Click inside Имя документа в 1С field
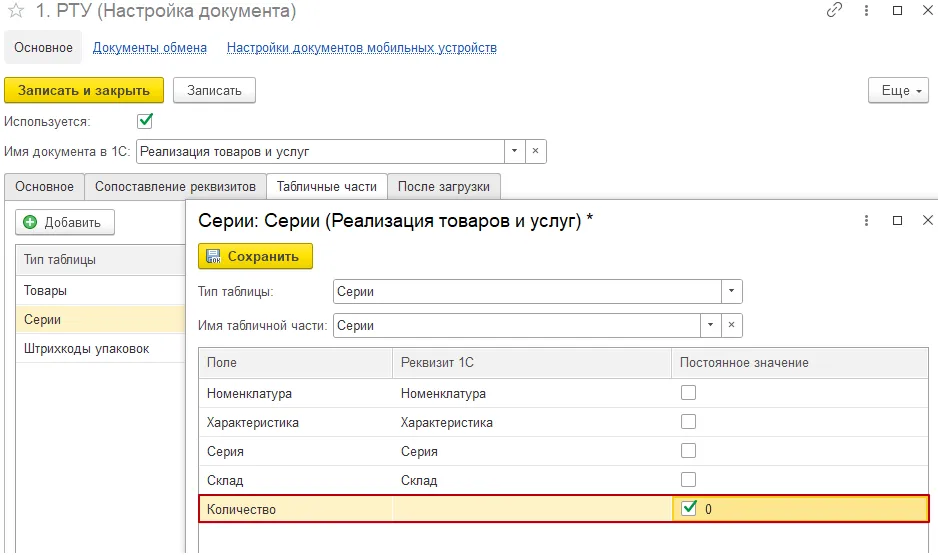Viewport: 938px width, 555px height. pyautogui.click(x=321, y=151)
